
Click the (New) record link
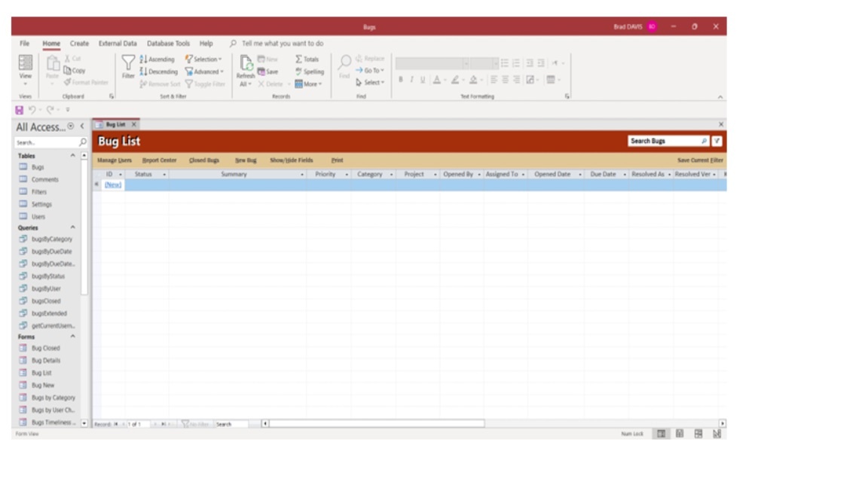(x=113, y=185)
